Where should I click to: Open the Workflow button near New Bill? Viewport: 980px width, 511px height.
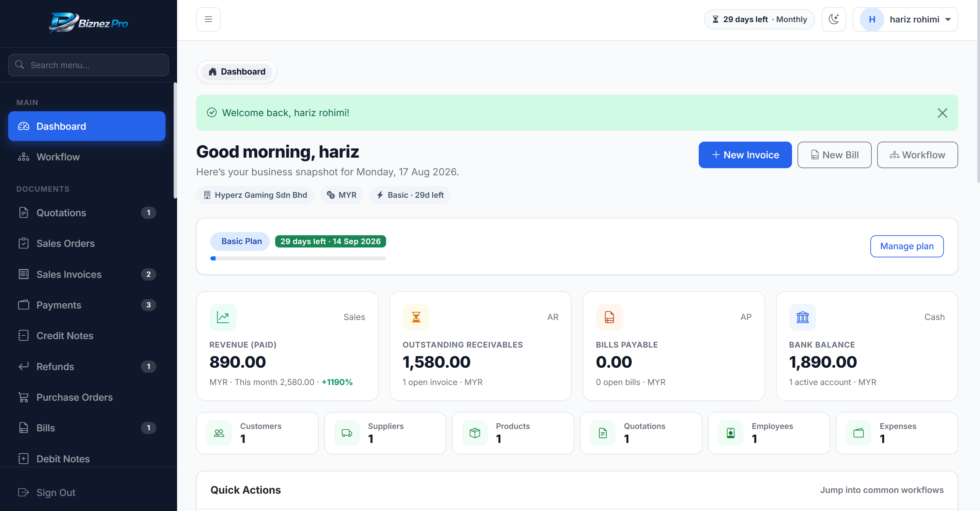click(917, 155)
